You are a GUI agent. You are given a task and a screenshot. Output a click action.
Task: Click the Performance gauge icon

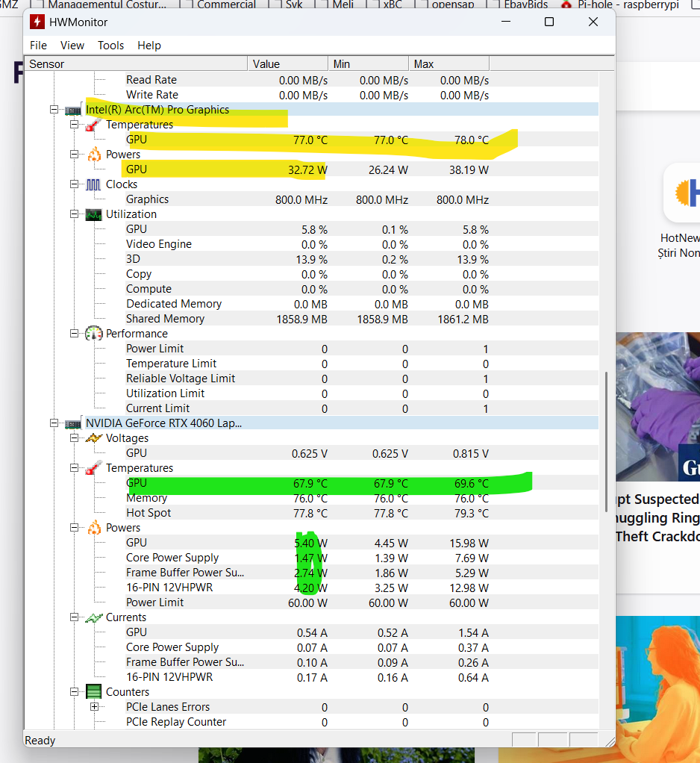[x=94, y=334]
